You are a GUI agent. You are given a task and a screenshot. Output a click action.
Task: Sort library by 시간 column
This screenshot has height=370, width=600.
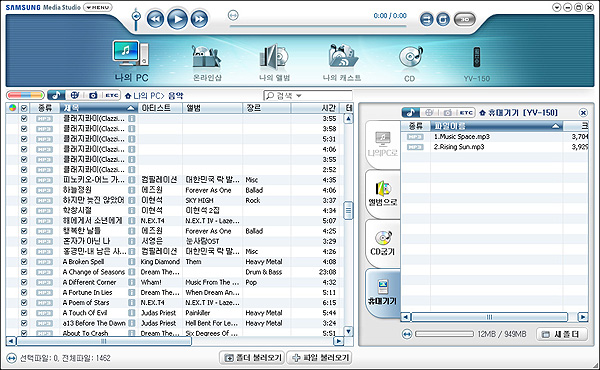click(315, 108)
